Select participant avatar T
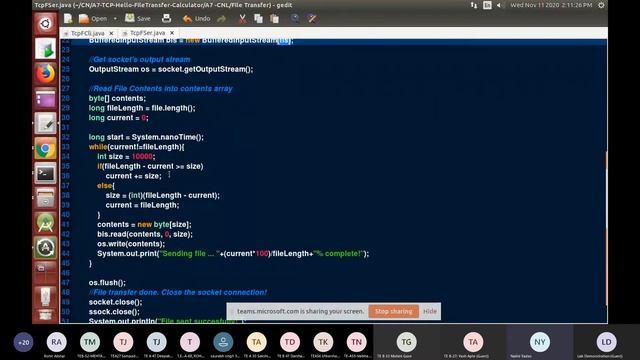The height and width of the screenshot is (360, 640). 190,342
